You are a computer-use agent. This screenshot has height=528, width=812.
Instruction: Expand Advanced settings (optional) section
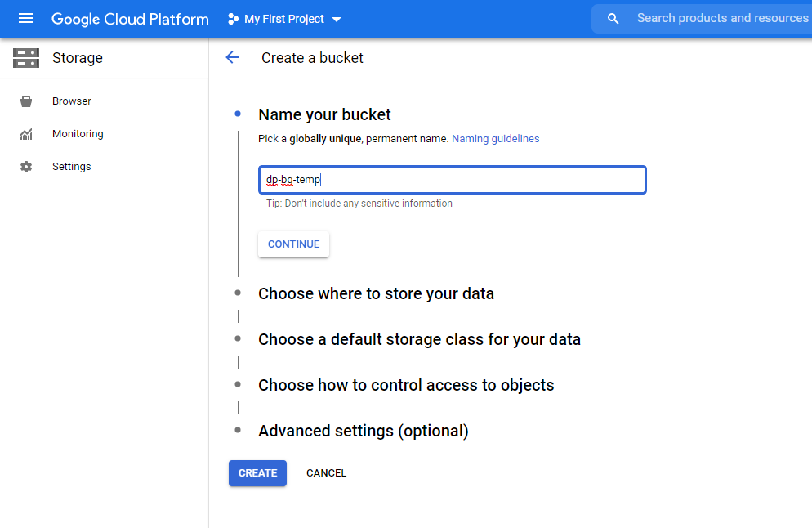[x=364, y=431]
